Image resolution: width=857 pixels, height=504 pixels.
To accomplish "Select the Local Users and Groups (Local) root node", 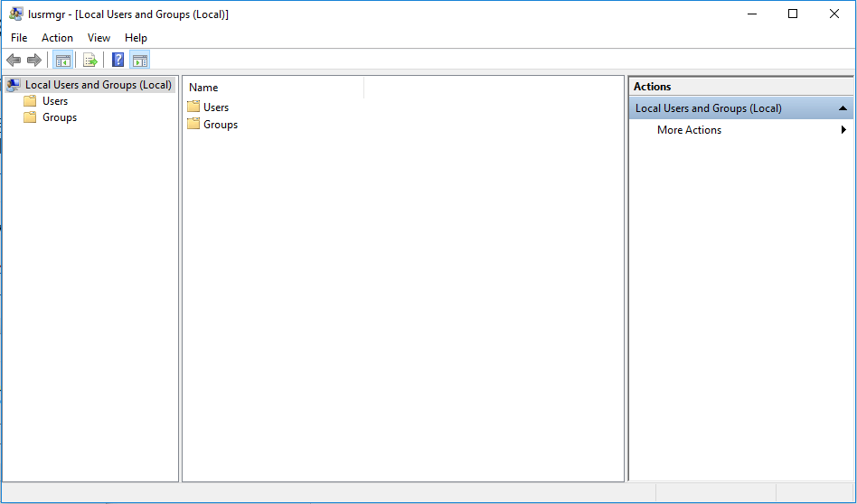I will 98,85.
